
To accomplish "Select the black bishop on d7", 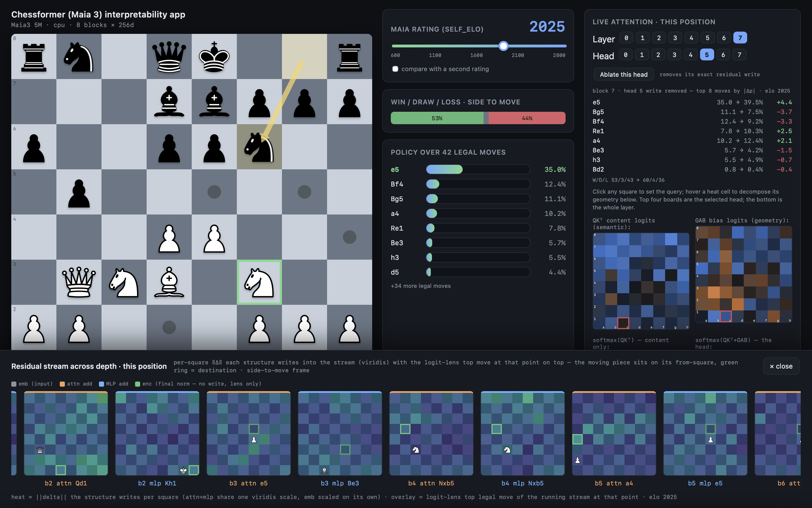I will point(169,102).
